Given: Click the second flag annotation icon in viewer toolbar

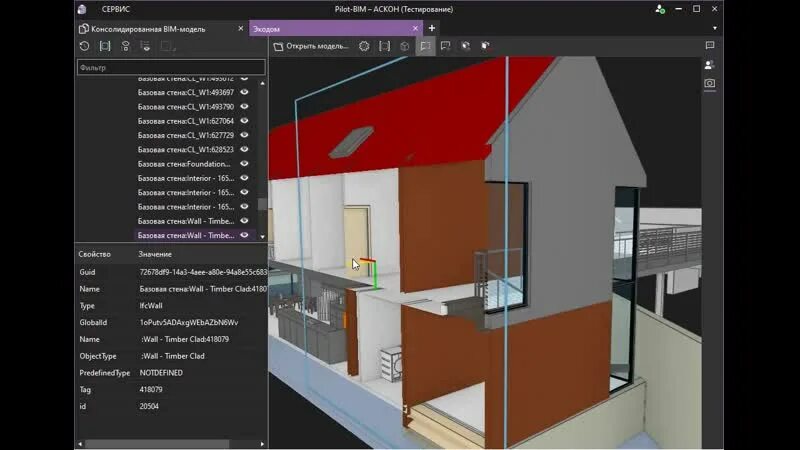Looking at the screenshot, I should click(x=445, y=46).
